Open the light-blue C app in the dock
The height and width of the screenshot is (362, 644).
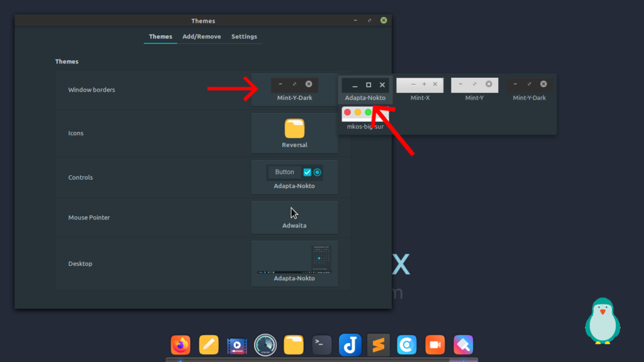407,345
